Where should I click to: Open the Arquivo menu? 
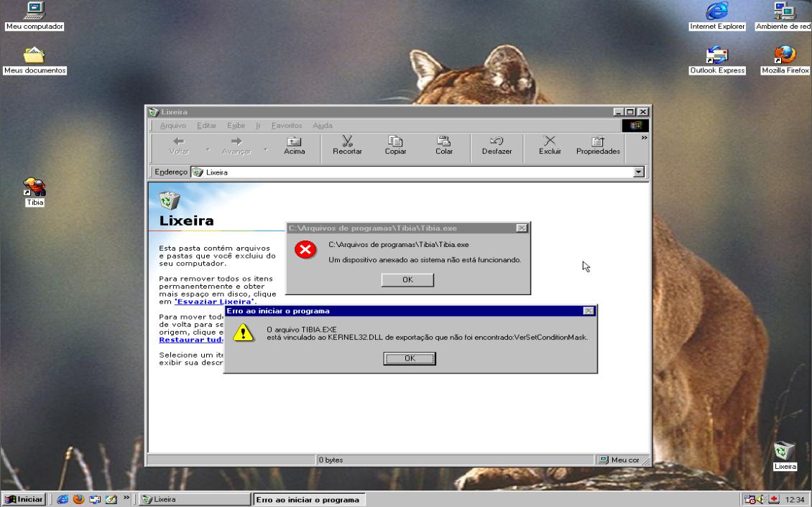click(172, 126)
